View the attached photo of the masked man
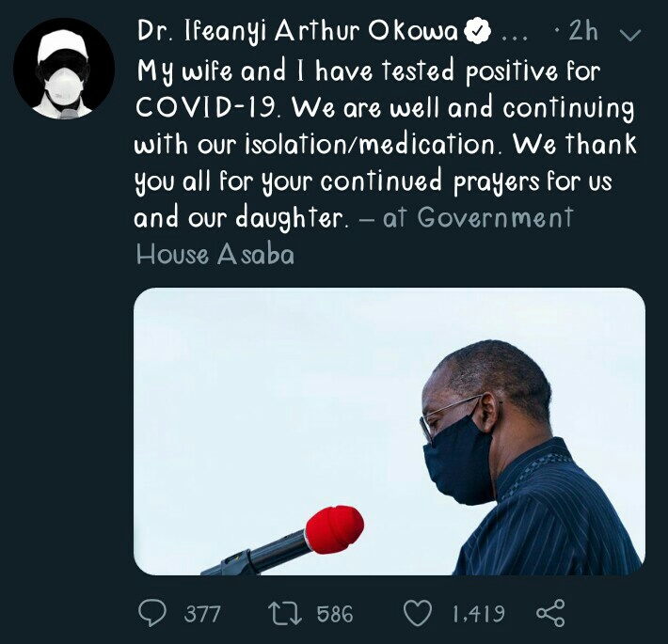The height and width of the screenshot is (644, 668). (x=389, y=432)
